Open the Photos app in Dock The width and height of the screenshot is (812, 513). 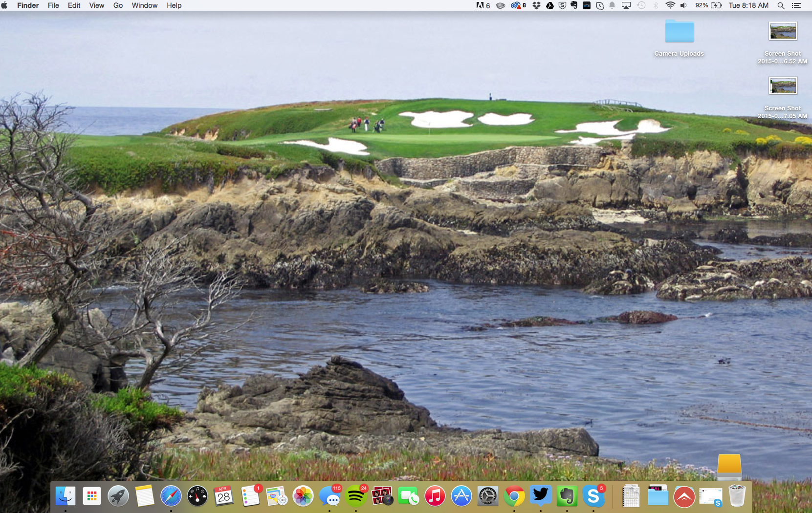click(x=303, y=496)
